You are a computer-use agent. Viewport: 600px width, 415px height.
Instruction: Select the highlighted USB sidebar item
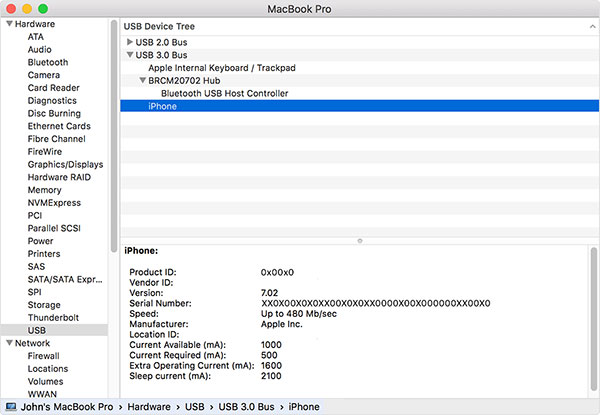(54, 330)
